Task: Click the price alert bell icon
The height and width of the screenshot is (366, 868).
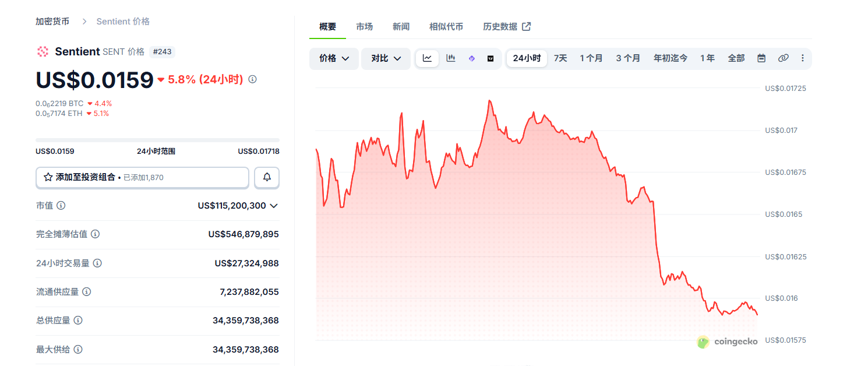Action: pyautogui.click(x=267, y=177)
